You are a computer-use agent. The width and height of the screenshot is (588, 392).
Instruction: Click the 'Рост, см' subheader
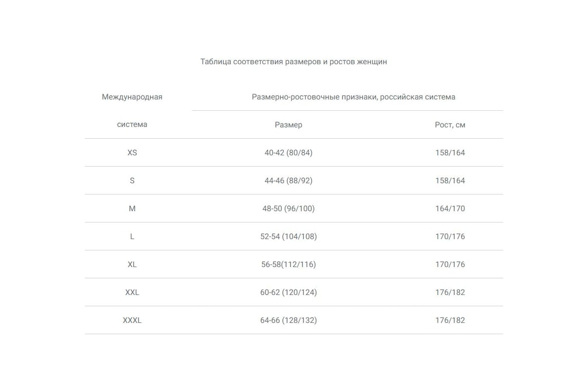tap(450, 125)
